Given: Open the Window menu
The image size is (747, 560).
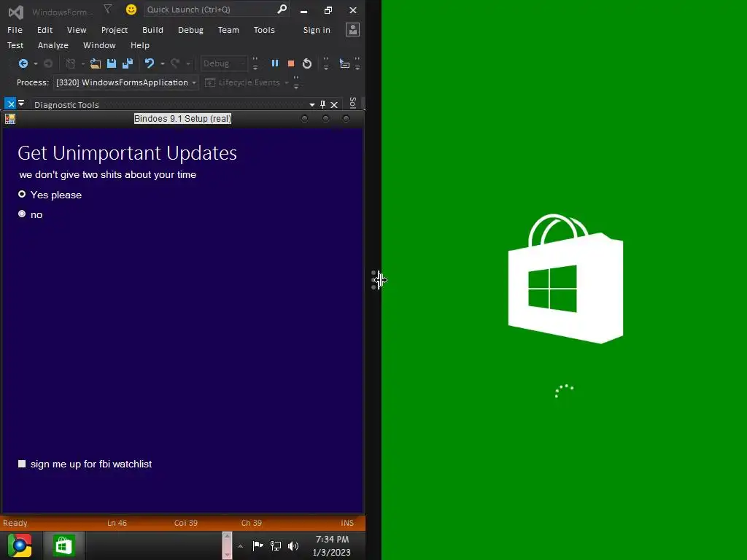Looking at the screenshot, I should click(x=99, y=45).
